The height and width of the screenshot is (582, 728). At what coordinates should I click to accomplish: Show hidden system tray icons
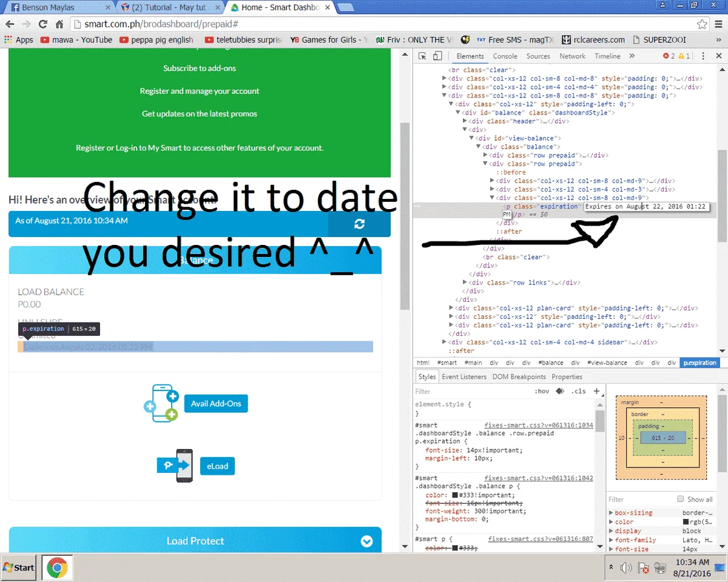click(x=611, y=567)
